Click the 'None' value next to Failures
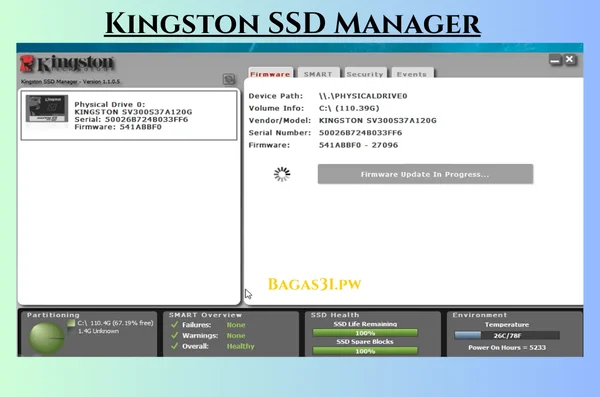Viewport: 600px width, 397px height. (x=236, y=325)
